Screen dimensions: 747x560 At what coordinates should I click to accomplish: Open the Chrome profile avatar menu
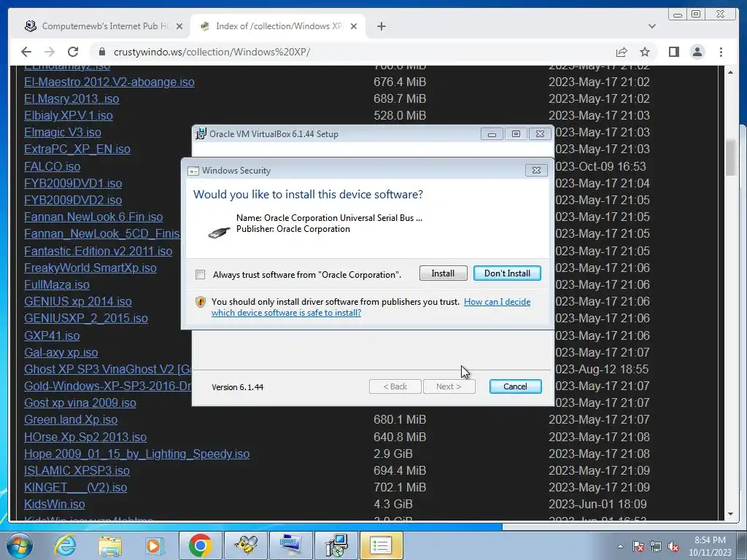[697, 52]
